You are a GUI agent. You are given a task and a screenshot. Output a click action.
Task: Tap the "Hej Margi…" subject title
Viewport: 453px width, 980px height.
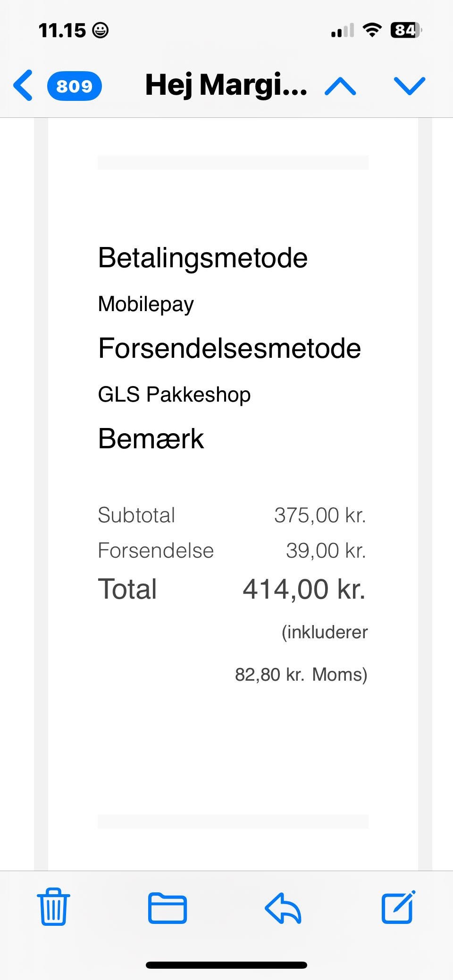click(226, 85)
